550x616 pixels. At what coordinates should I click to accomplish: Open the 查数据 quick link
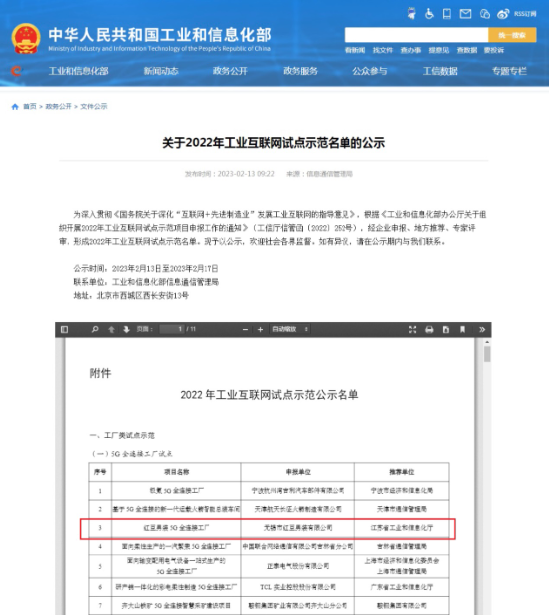click(467, 50)
